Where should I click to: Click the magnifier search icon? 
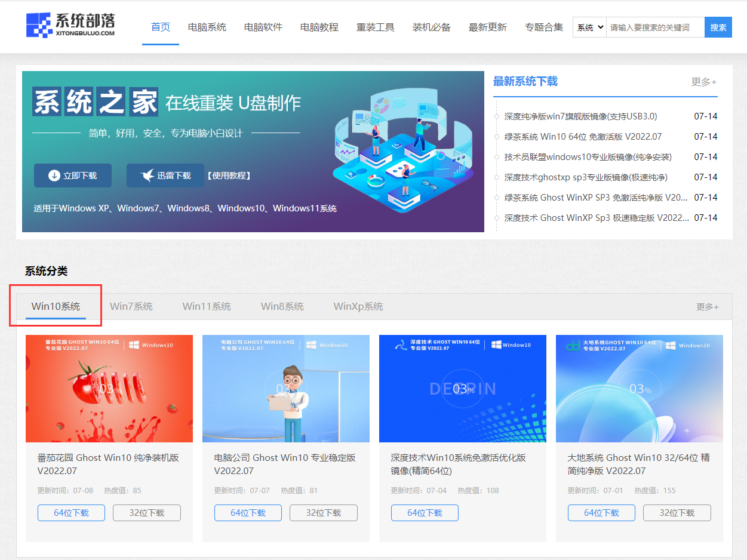[718, 27]
